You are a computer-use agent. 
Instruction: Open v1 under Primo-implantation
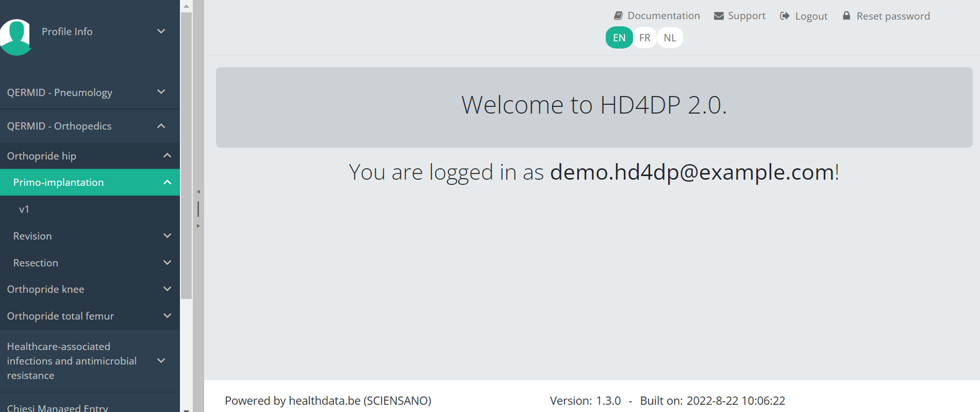point(24,209)
